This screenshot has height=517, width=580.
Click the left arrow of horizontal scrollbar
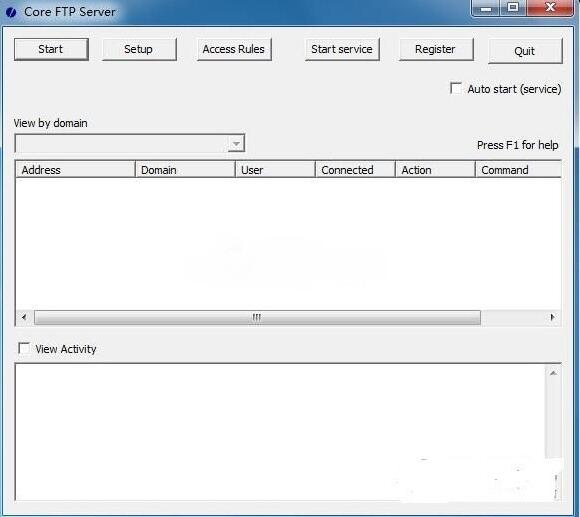24,317
